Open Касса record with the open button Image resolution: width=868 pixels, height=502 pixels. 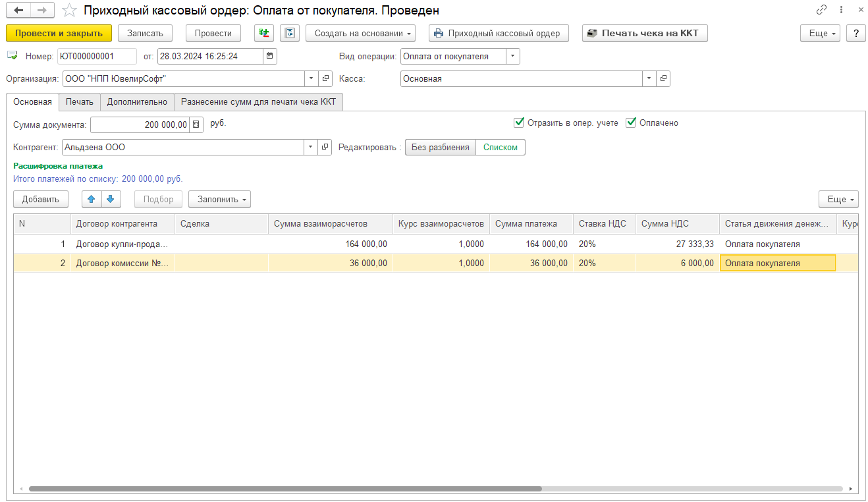point(663,78)
